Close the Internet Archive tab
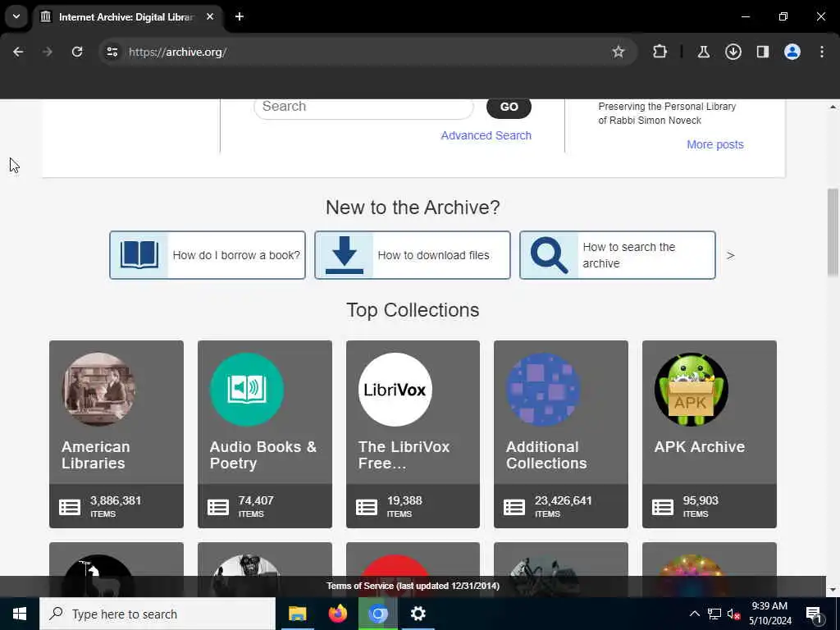The height and width of the screenshot is (630, 840). click(210, 16)
